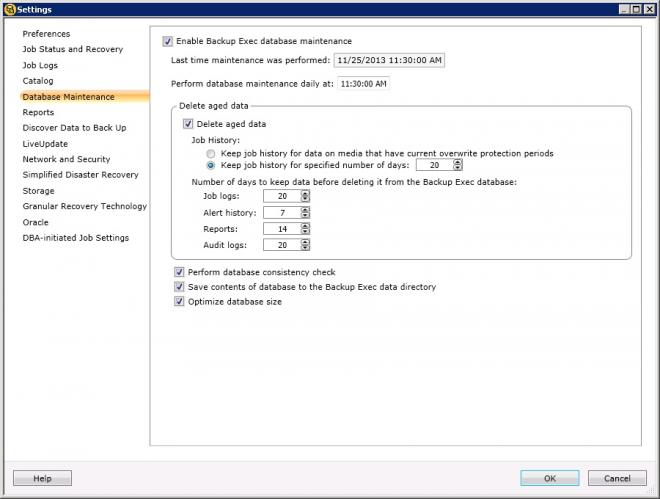Click the Job logs days field
Image resolution: width=660 pixels, height=499 pixels.
pos(282,196)
